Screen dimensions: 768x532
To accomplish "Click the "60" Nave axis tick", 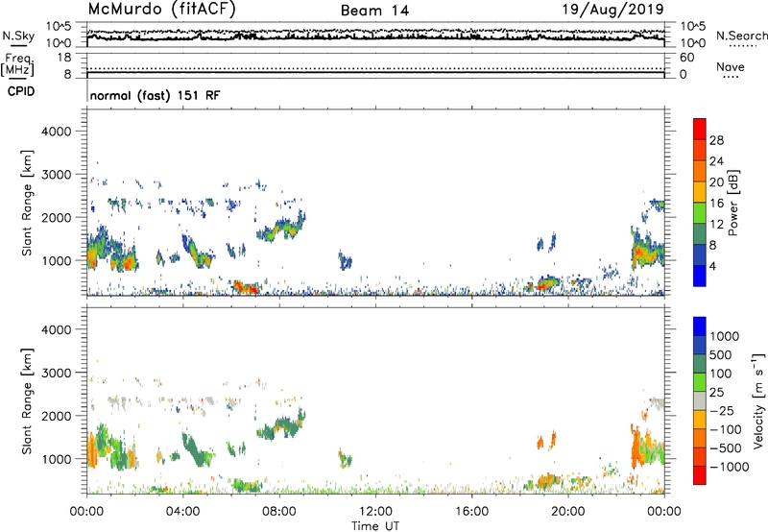I will [x=686, y=58].
